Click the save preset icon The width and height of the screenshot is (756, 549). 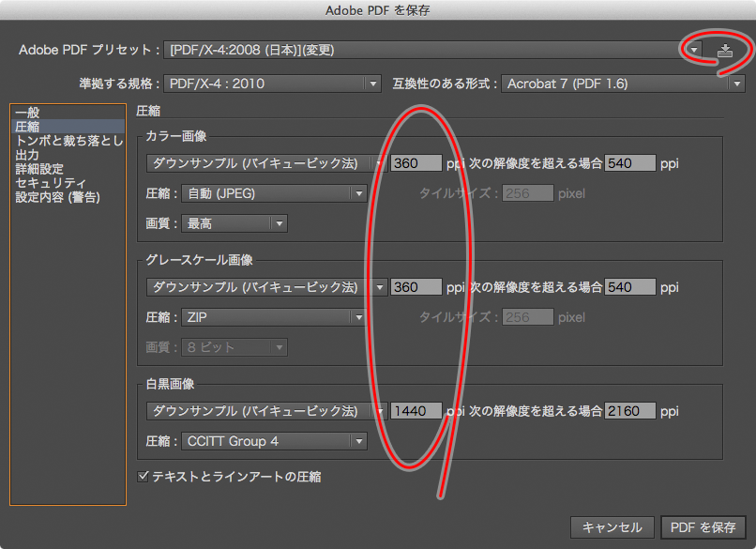[723, 50]
